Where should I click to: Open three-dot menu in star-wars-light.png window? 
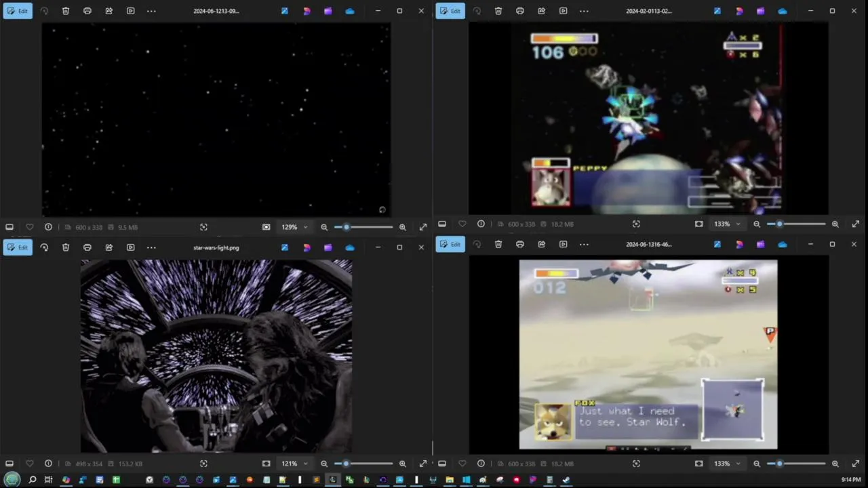click(151, 247)
